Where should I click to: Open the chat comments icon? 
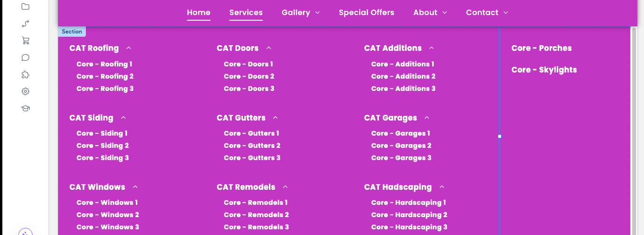[x=25, y=57]
